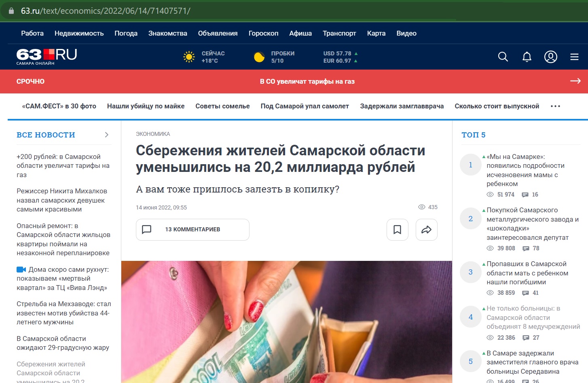
Task: Expand more topics with three dots
Action: point(555,106)
